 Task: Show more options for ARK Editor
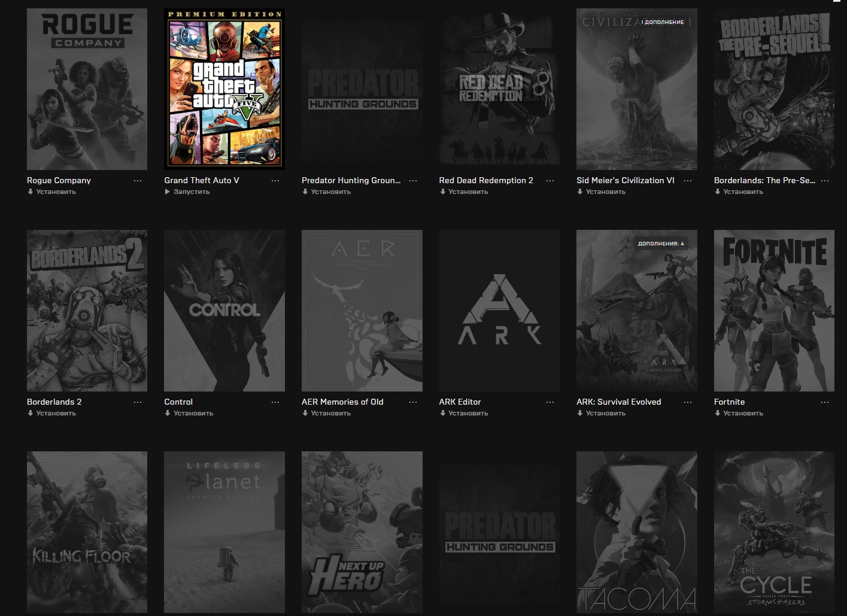tap(550, 402)
